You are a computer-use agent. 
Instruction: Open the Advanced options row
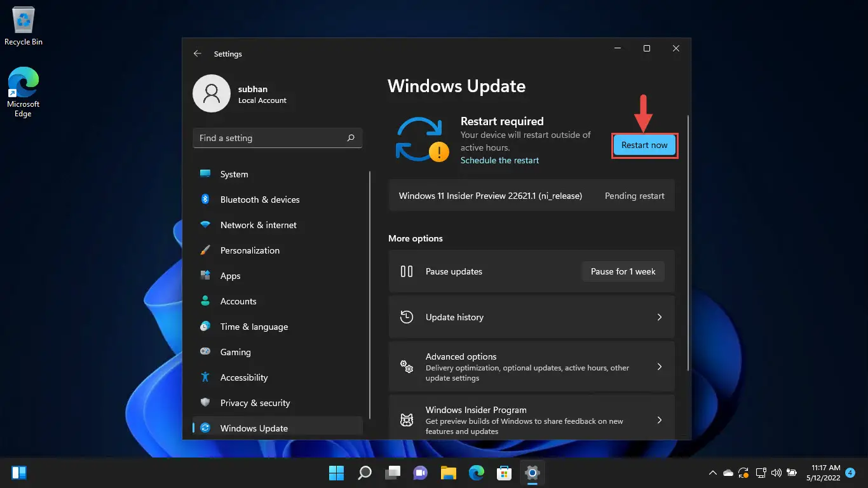pyautogui.click(x=531, y=367)
